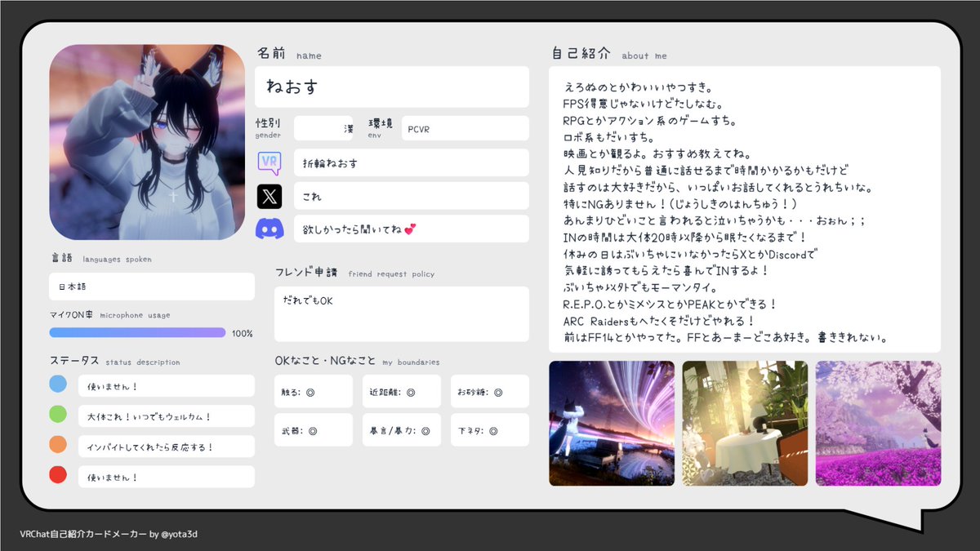Open the night sky light trails photo

(612, 424)
